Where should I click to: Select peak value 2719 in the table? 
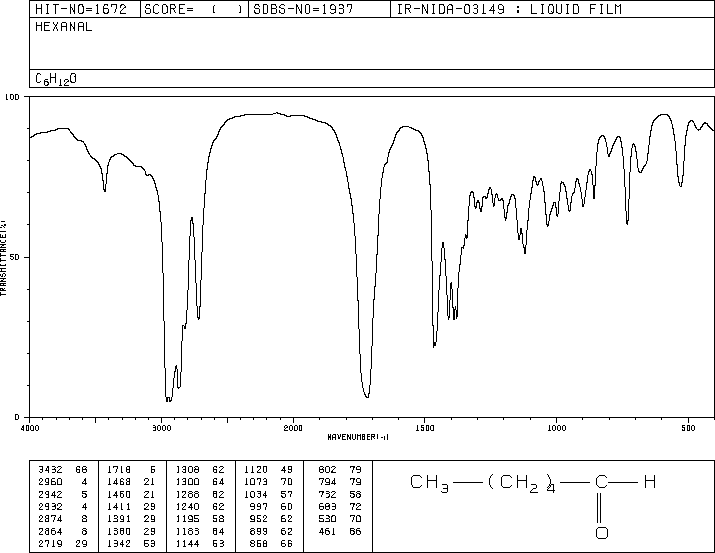50,543
